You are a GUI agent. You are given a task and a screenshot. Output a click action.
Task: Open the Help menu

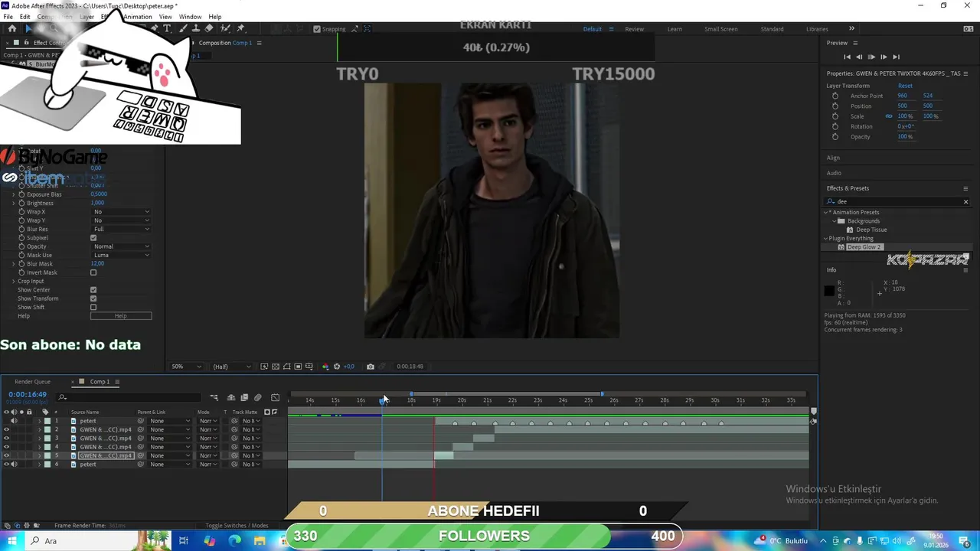pyautogui.click(x=215, y=17)
